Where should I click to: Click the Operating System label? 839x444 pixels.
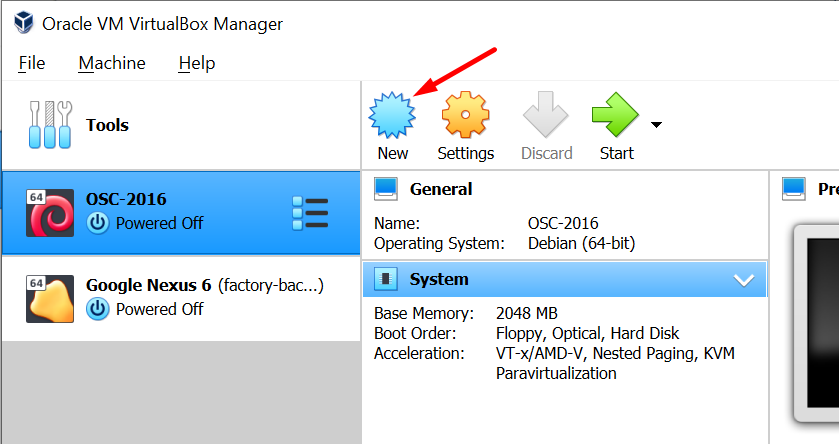pyautogui.click(x=439, y=243)
